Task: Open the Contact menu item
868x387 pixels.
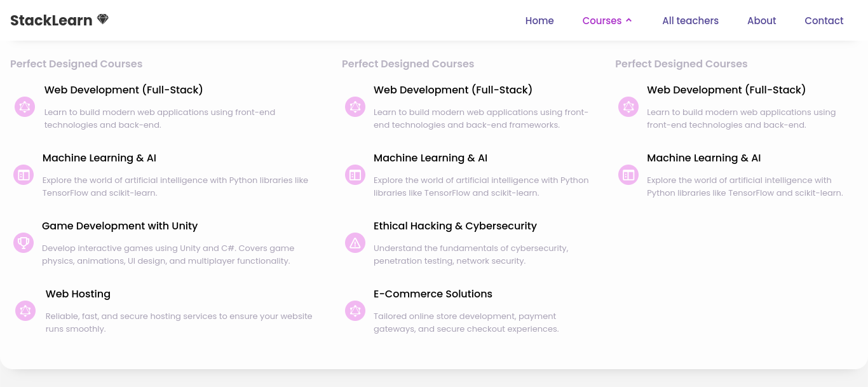Action: (824, 21)
